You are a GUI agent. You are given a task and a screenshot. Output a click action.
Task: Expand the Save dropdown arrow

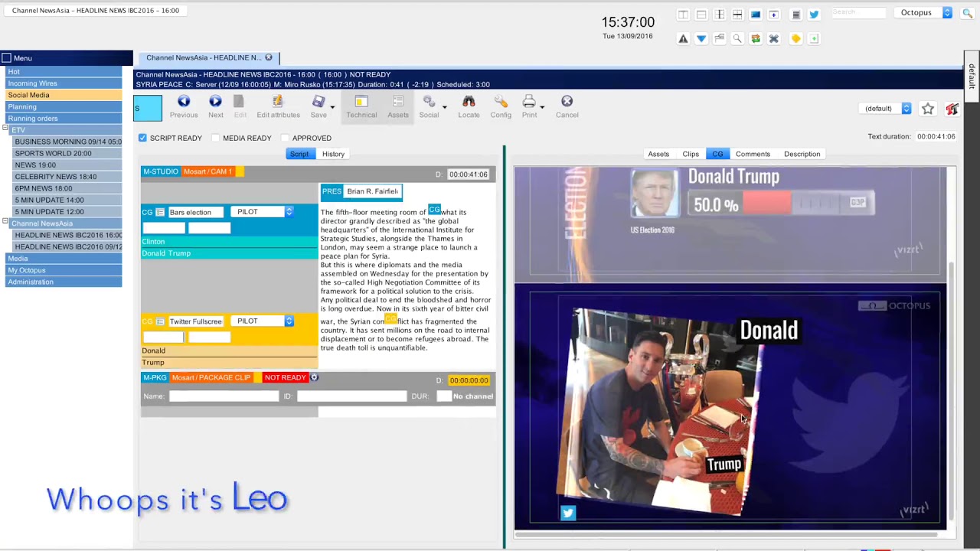(x=332, y=107)
